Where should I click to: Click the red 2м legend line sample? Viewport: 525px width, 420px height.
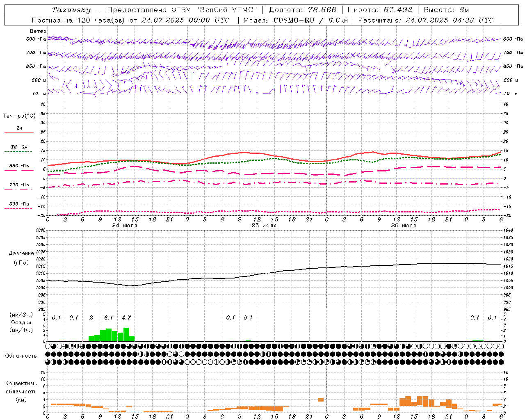(x=19, y=133)
